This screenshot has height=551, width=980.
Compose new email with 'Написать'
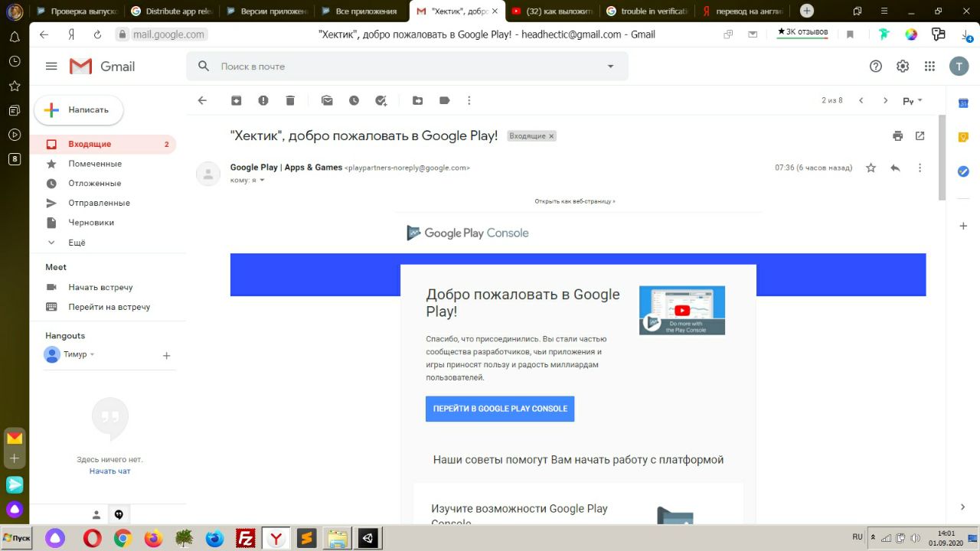[78, 110]
